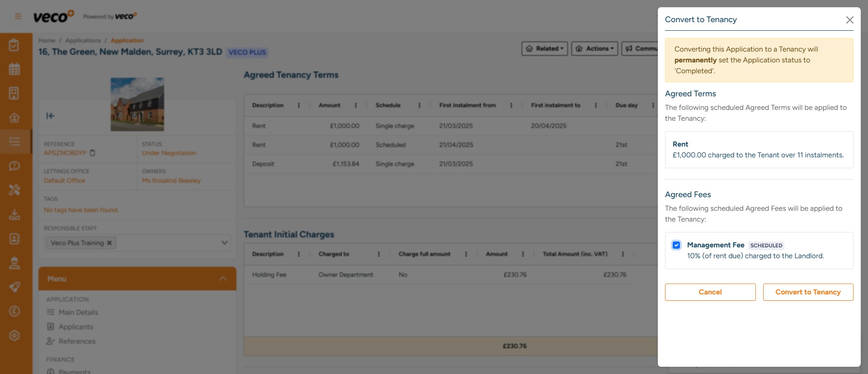Open owner Ms Rosalind Beesley link
The width and height of the screenshot is (868, 374).
[171, 180]
